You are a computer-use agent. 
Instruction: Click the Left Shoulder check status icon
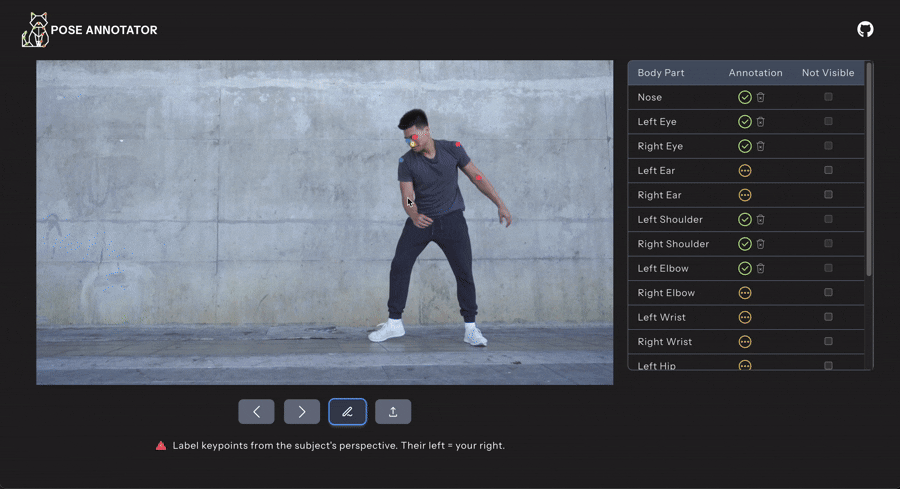click(744, 219)
